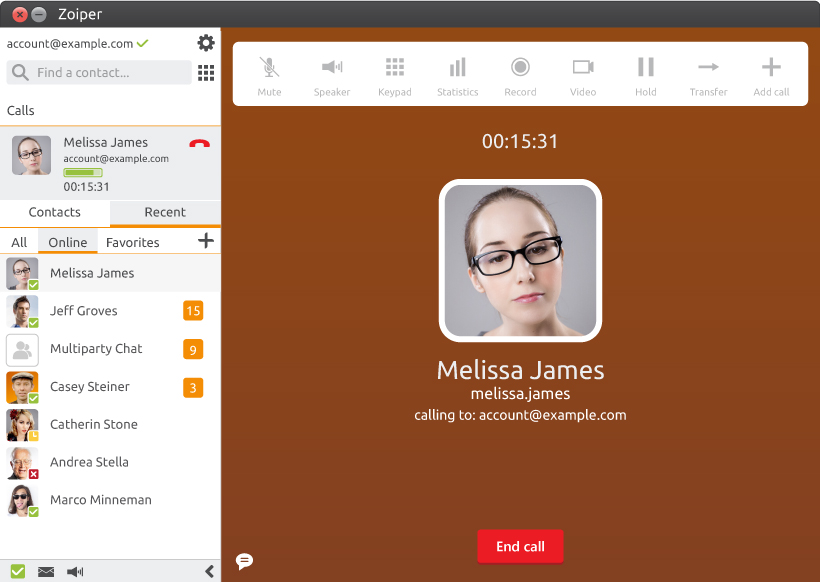This screenshot has width=820, height=582.
Task: Select Jeff Groves from contact list
Action: pos(84,311)
